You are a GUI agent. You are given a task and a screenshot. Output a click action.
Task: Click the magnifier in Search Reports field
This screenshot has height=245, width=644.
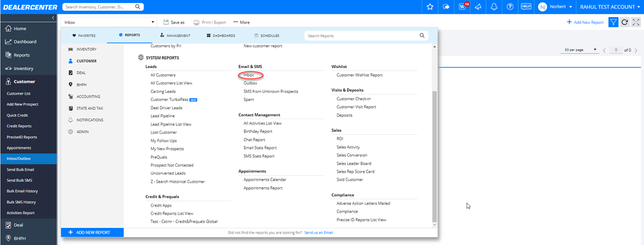pyautogui.click(x=422, y=36)
